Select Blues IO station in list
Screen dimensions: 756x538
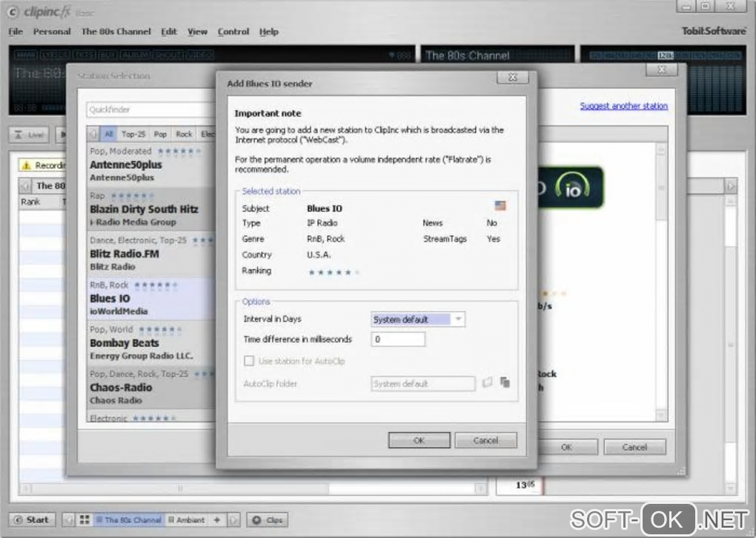(x=151, y=299)
